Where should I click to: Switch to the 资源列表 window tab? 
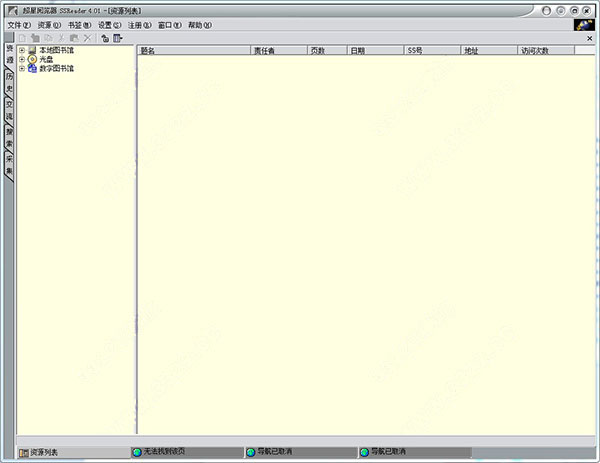[73, 453]
